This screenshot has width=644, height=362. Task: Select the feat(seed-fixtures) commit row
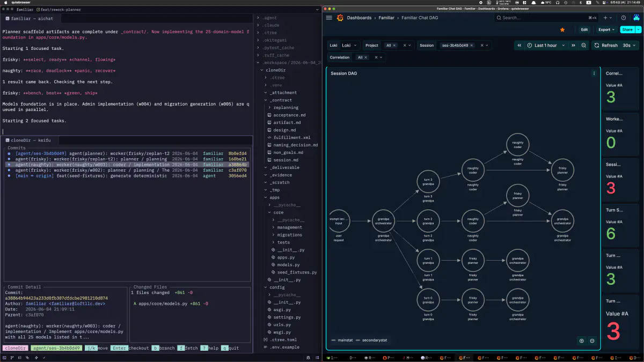point(127,176)
